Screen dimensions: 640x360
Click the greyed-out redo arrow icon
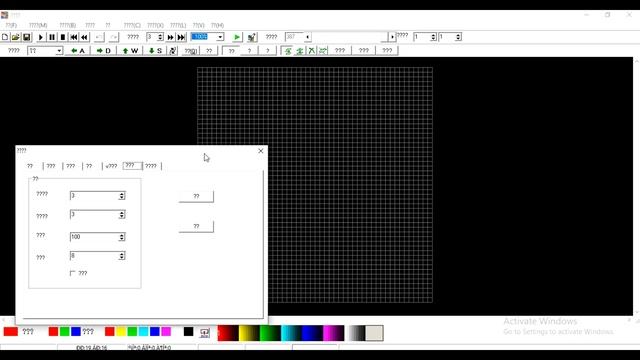coord(113,37)
